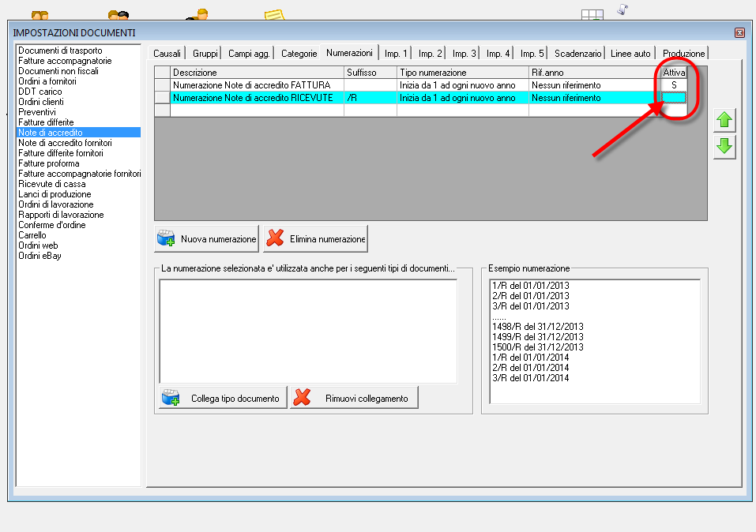Select highlighted Note di accredito entry
This screenshot has width=756, height=532.
click(x=78, y=133)
